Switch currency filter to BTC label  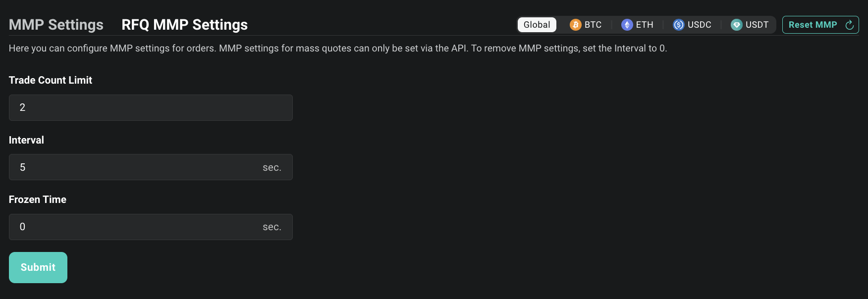click(593, 25)
